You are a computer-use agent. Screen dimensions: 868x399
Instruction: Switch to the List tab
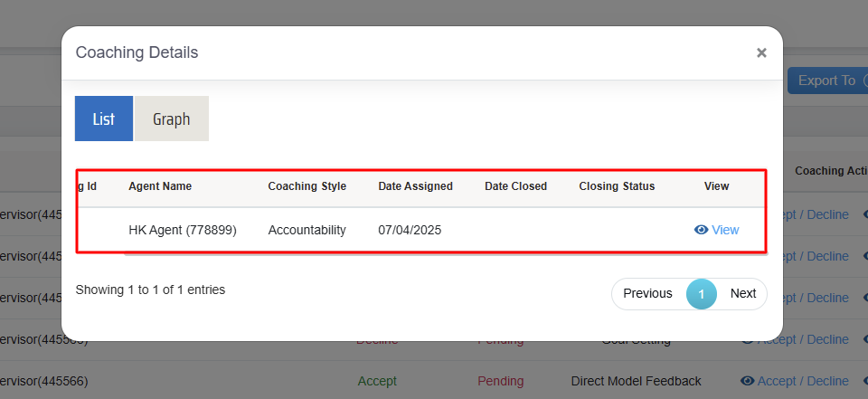pyautogui.click(x=104, y=119)
